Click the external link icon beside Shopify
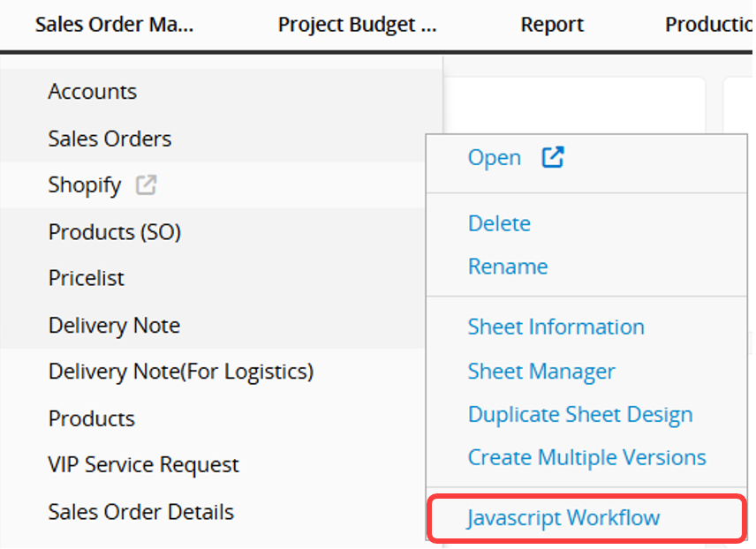 coord(146,185)
